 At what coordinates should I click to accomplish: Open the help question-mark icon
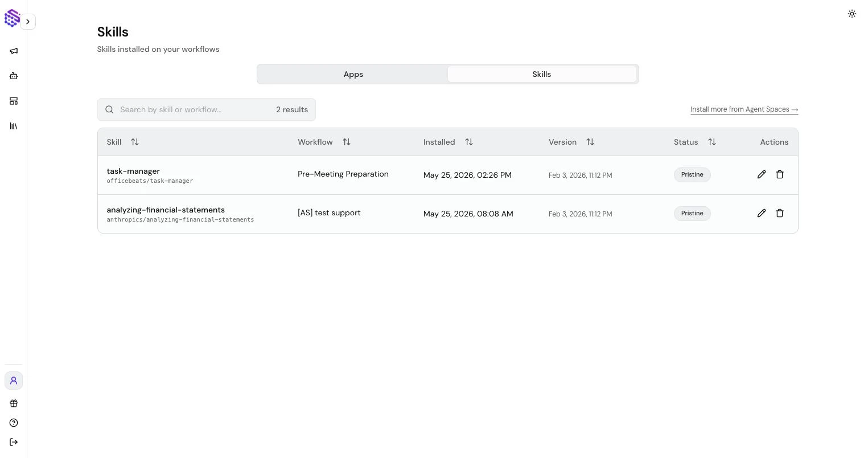[x=14, y=423]
